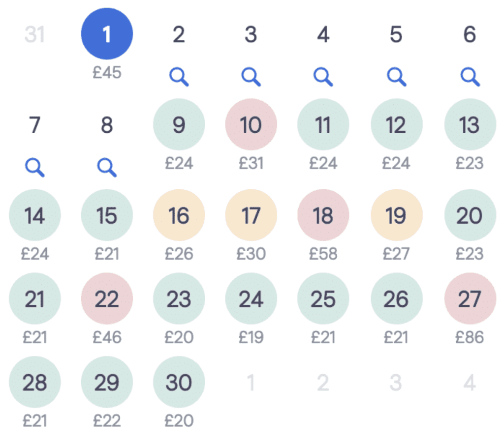Select the search icon for date 4
The width and height of the screenshot is (504, 441).
(323, 77)
